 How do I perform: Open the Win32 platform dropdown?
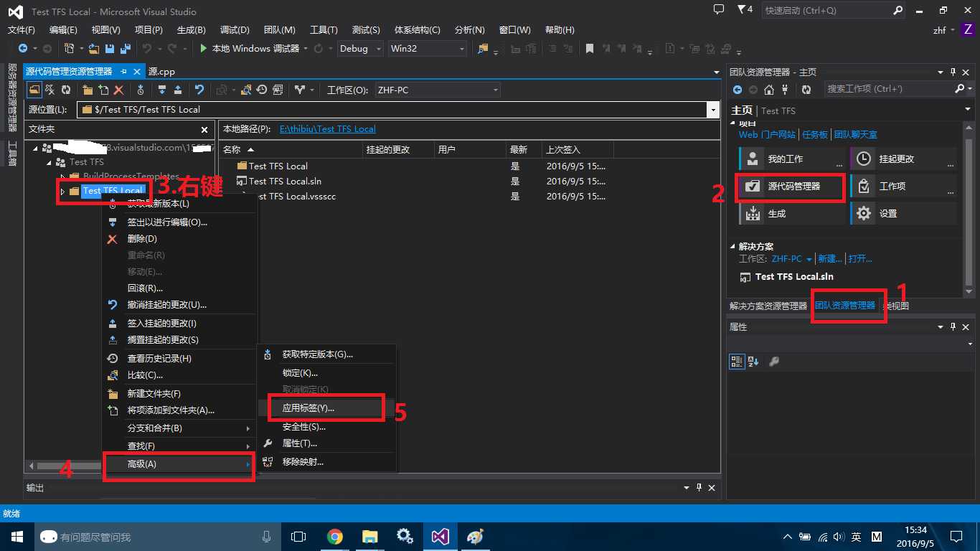[427, 49]
